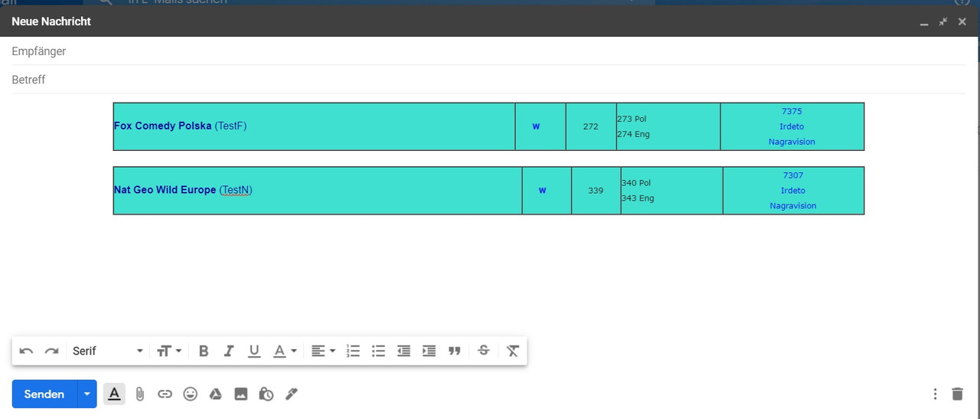Click Nagravision link in Nat Geo row
The image size is (980, 419).
tap(793, 206)
